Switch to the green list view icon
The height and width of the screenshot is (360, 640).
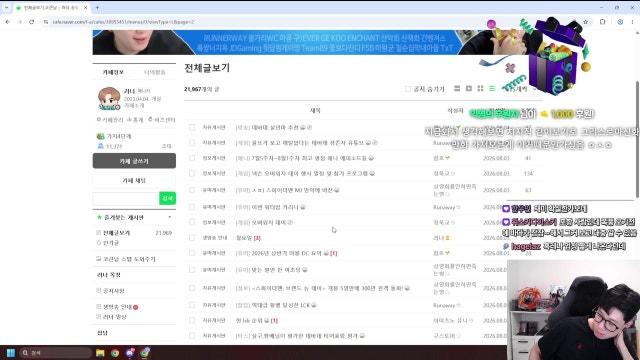492,89
